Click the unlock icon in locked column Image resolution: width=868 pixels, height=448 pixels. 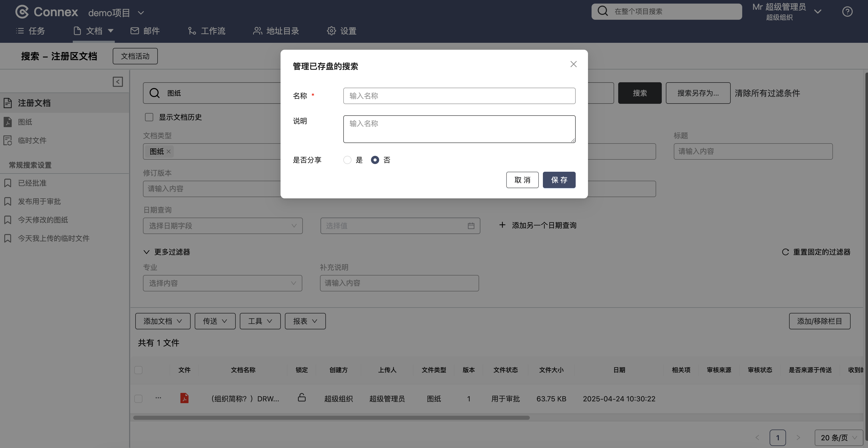[302, 398]
